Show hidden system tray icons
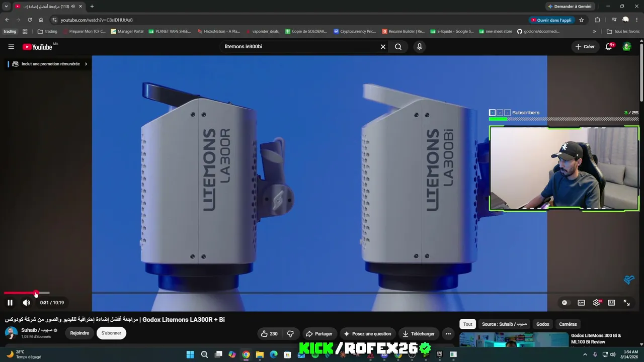 (585, 354)
